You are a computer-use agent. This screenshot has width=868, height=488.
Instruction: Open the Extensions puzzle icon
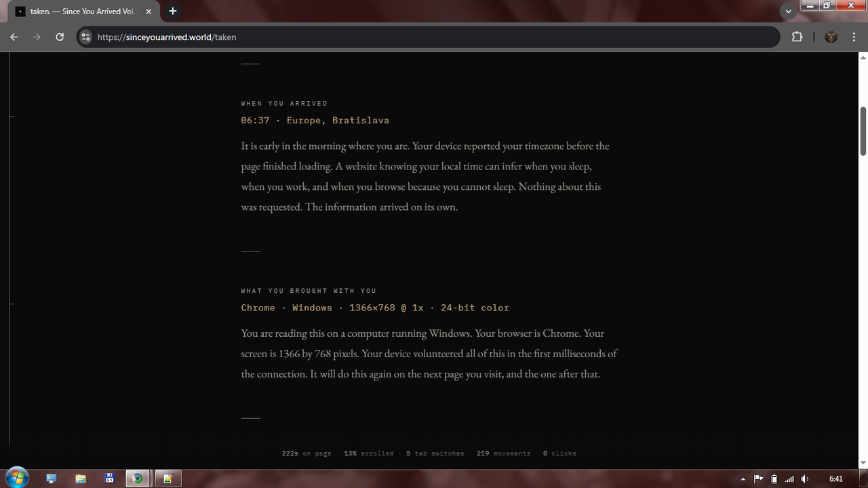click(x=797, y=37)
